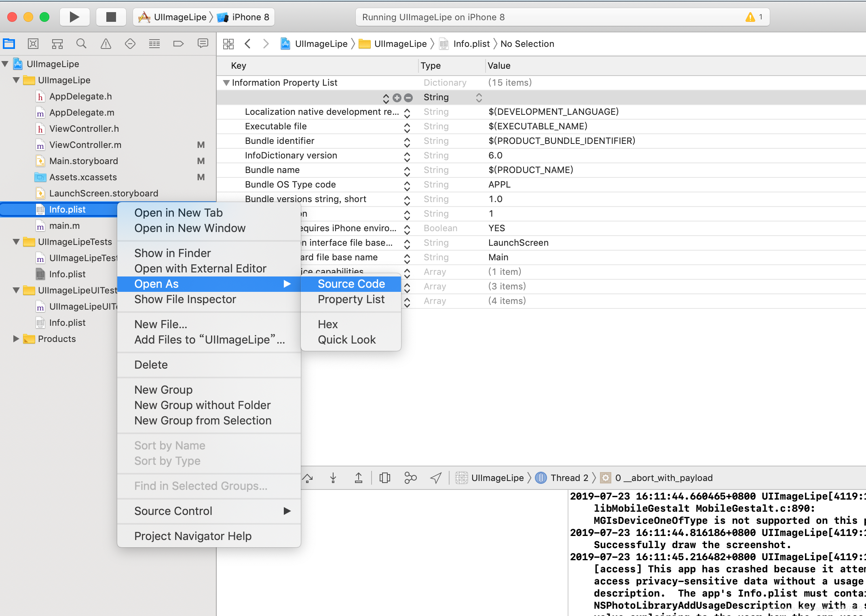Open the Breakpoint navigator icon

178,44
